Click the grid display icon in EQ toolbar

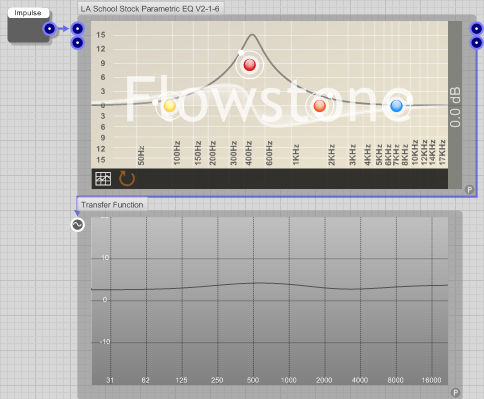103,179
